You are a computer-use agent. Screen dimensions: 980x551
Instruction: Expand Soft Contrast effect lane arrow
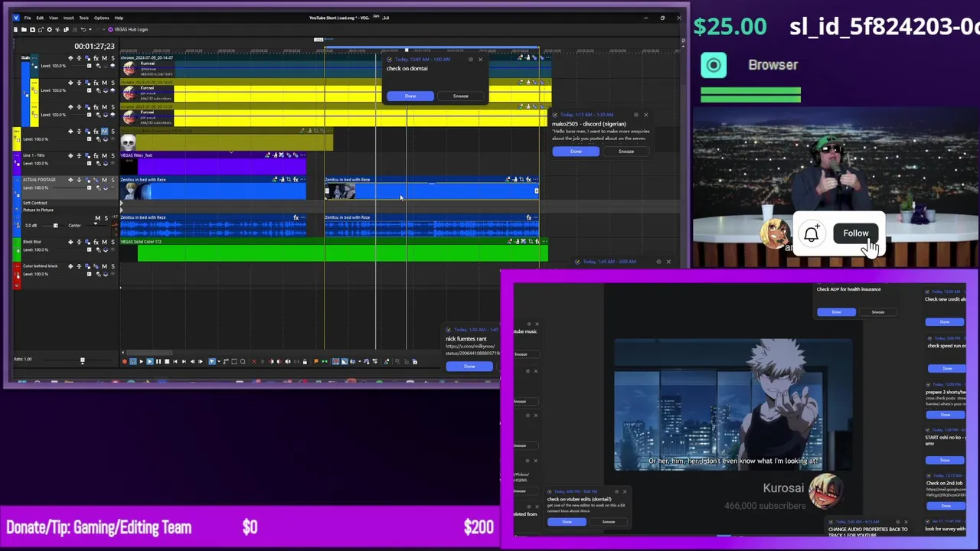(x=120, y=203)
